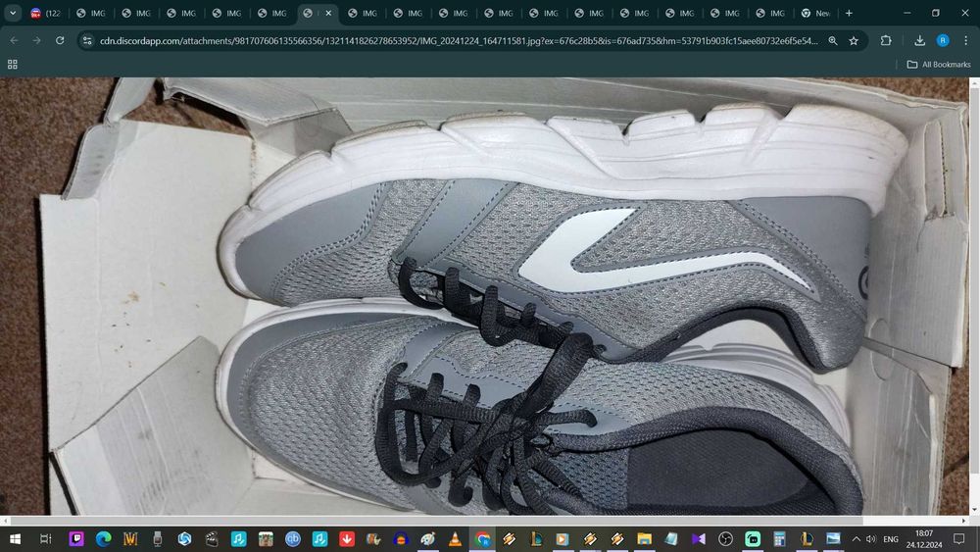Open the Windows Start menu

[15, 539]
